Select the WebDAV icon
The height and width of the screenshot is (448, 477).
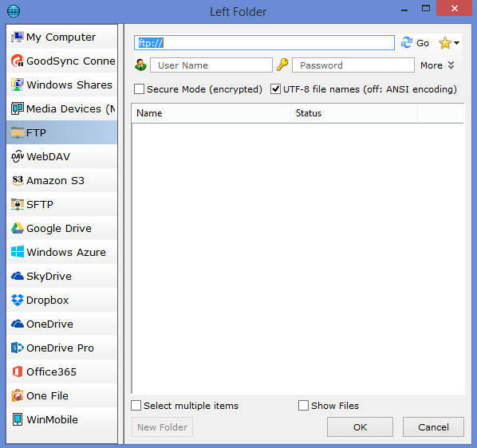coord(18,156)
